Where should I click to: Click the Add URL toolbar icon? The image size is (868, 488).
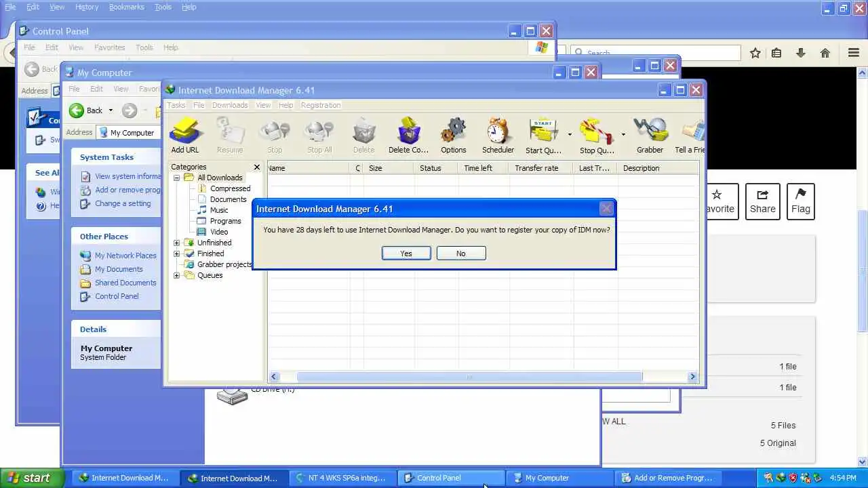pyautogui.click(x=184, y=136)
